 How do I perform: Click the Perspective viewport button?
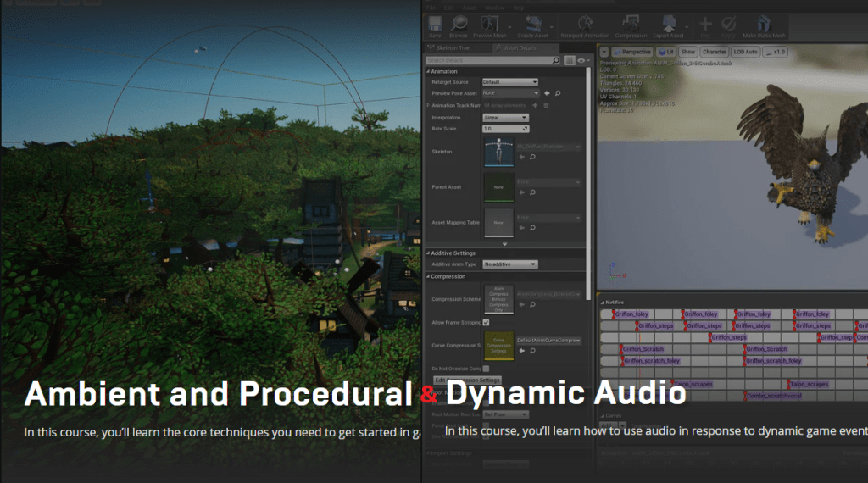click(632, 52)
